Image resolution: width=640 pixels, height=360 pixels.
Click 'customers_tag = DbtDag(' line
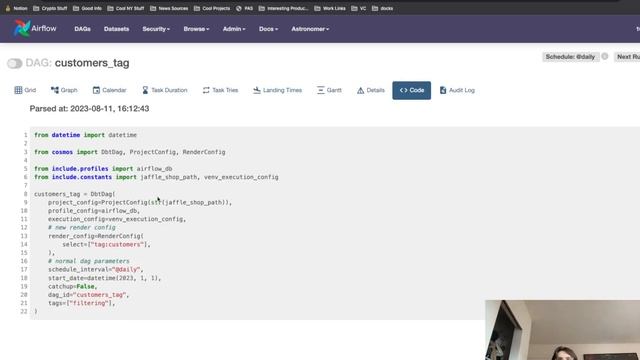pos(75,194)
